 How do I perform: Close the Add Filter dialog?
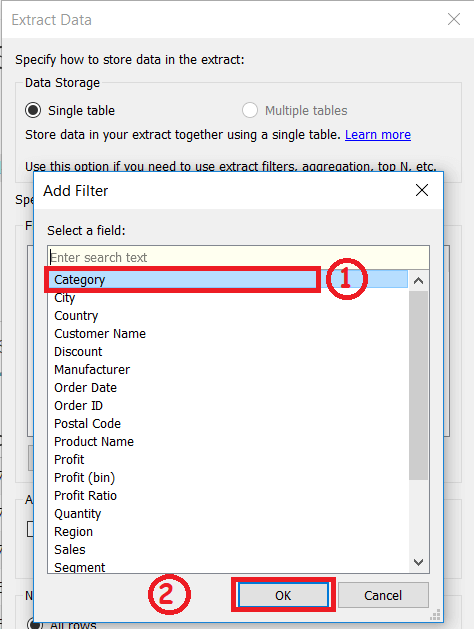click(x=422, y=190)
